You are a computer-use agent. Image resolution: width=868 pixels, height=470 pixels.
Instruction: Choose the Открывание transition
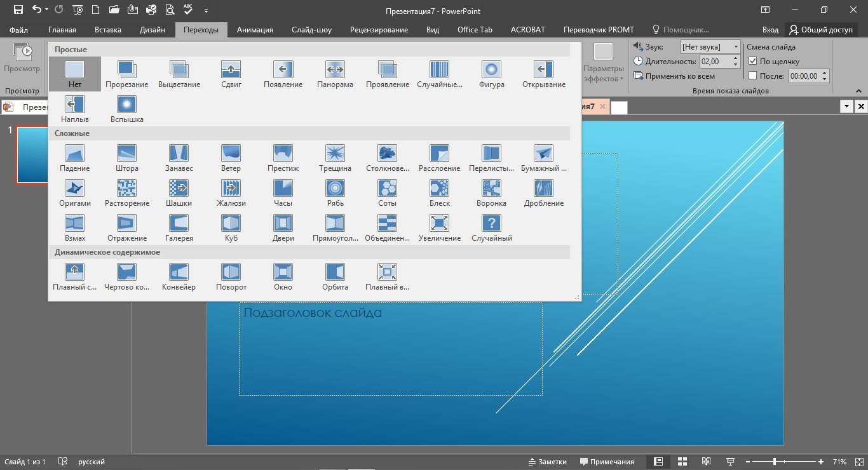[544, 74]
